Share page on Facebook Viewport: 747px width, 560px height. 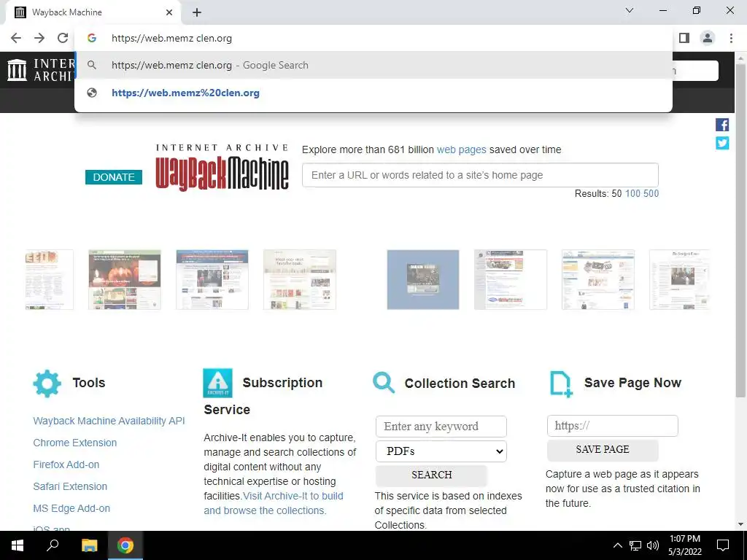pos(722,125)
